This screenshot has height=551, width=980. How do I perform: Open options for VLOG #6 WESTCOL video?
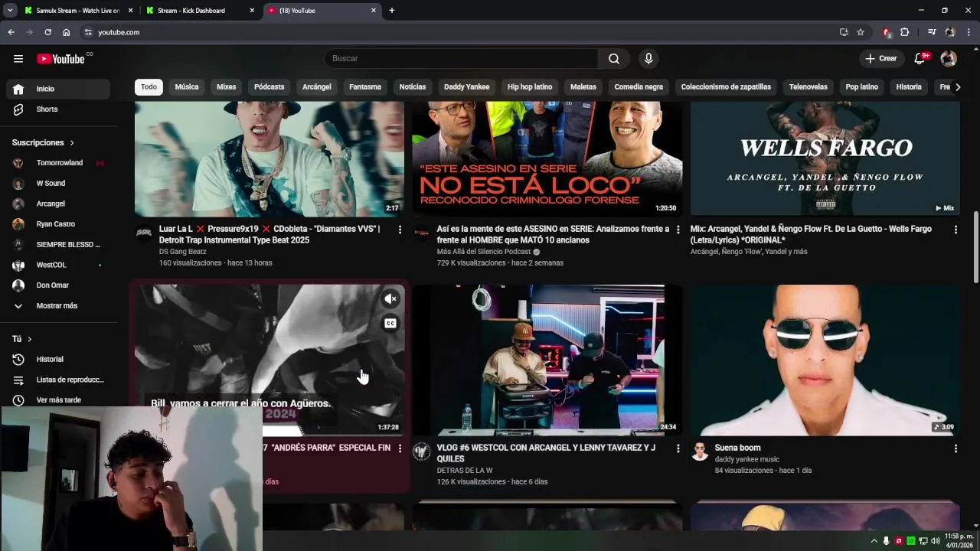pyautogui.click(x=678, y=448)
